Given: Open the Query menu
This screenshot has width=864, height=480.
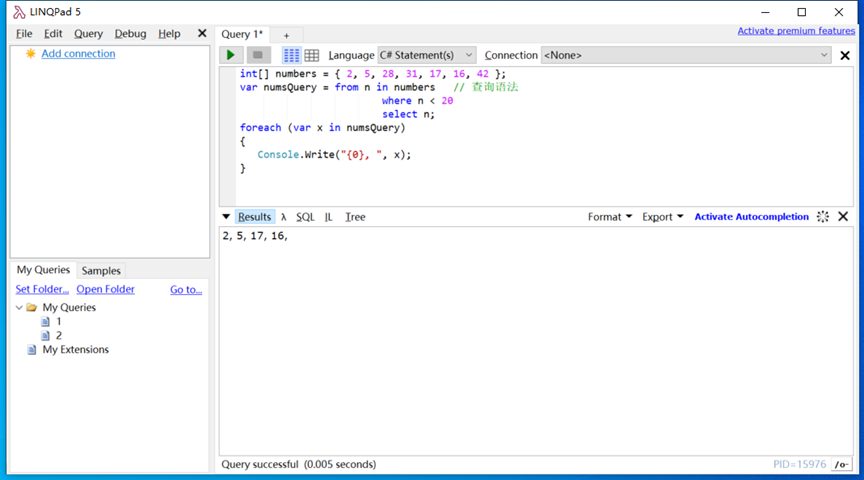Looking at the screenshot, I should 88,34.
